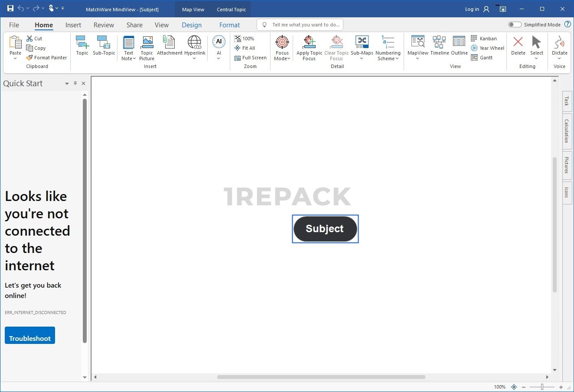The height and width of the screenshot is (392, 574).
Task: Expand the Focus Mode dropdown
Action: (x=282, y=58)
